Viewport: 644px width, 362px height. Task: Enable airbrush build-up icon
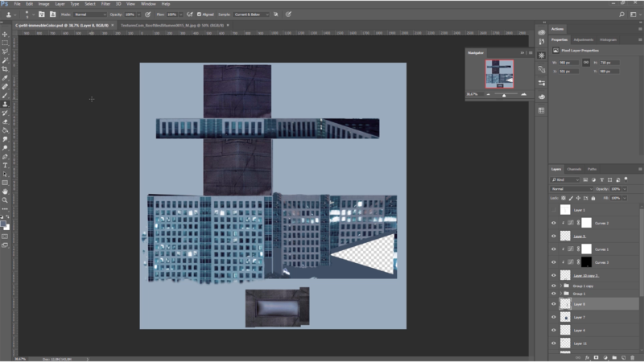(190, 14)
